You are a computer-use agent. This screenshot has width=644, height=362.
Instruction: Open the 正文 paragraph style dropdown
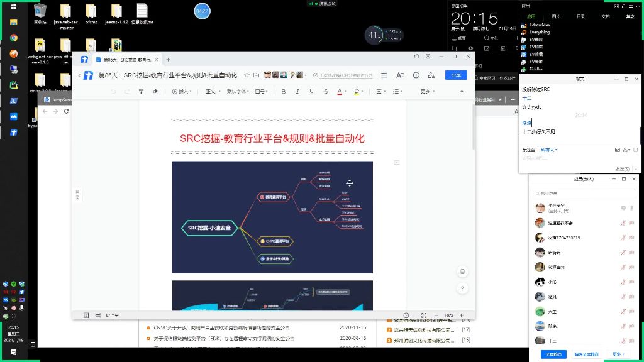[x=213, y=92]
